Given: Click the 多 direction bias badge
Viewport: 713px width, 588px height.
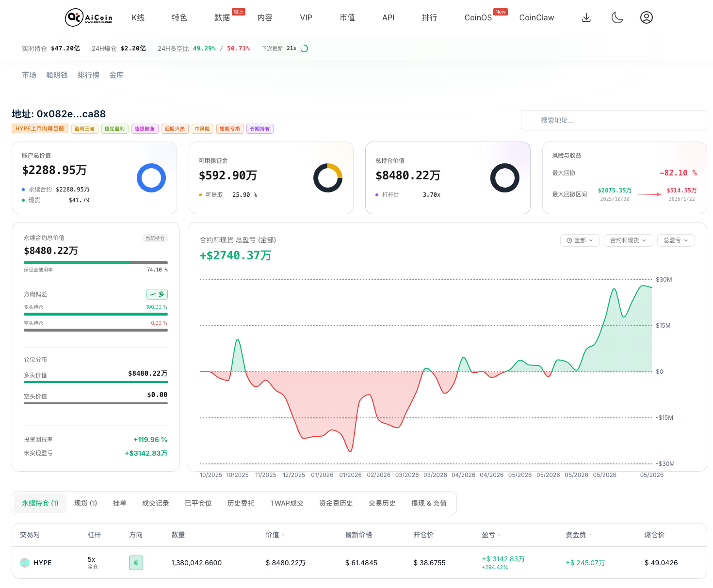Looking at the screenshot, I should point(157,294).
